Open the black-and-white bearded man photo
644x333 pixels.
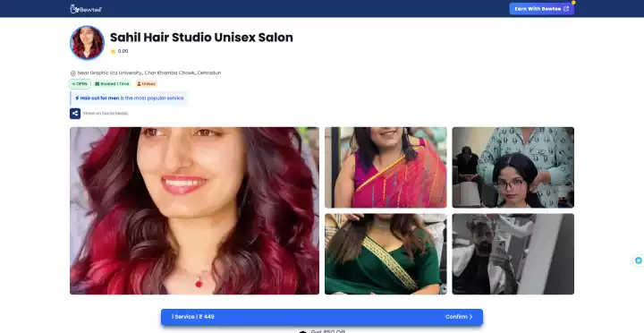[513, 254]
